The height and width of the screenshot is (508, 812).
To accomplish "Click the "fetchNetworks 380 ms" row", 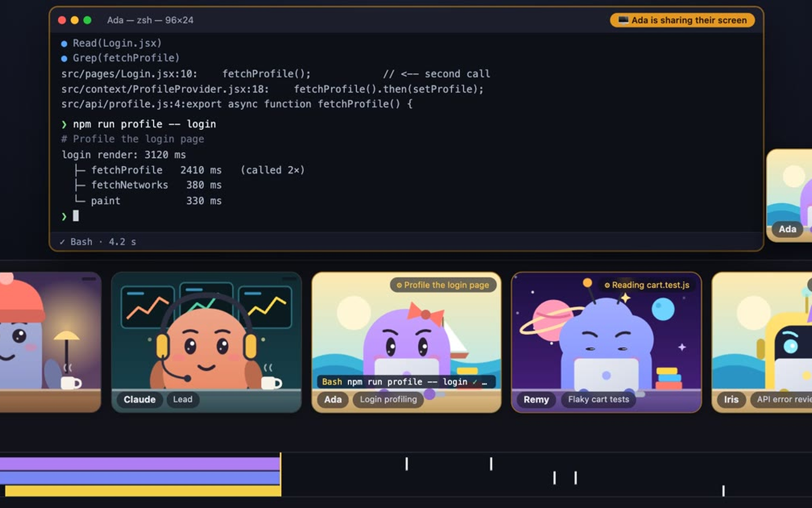I will click(148, 185).
